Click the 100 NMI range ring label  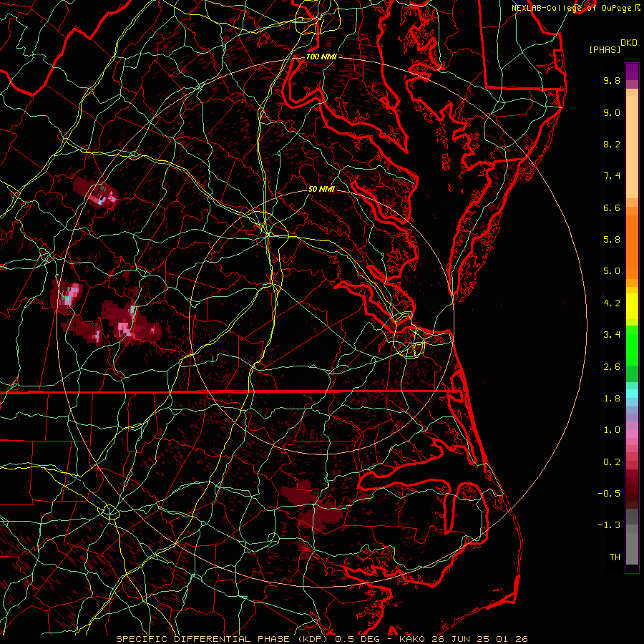[321, 57]
